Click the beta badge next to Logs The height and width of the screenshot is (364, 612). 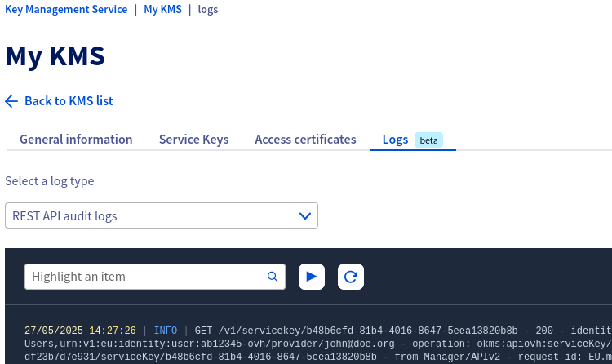point(428,140)
